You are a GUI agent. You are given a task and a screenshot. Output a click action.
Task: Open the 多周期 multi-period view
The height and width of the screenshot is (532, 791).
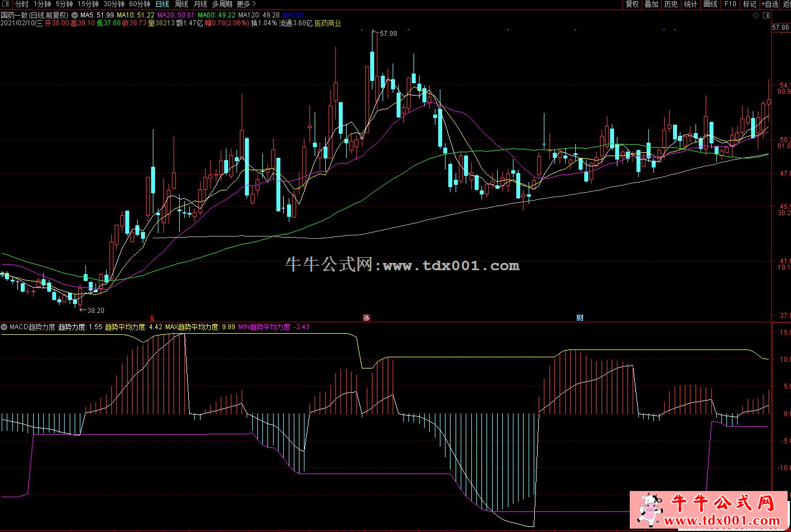point(222,4)
